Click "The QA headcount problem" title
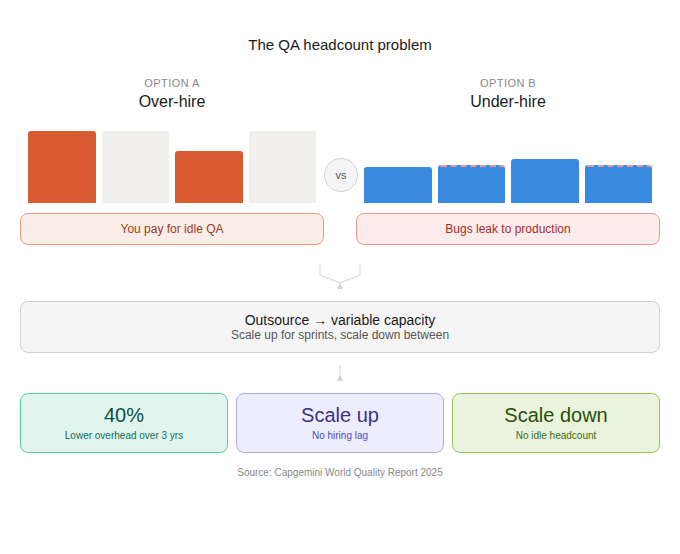 click(340, 45)
